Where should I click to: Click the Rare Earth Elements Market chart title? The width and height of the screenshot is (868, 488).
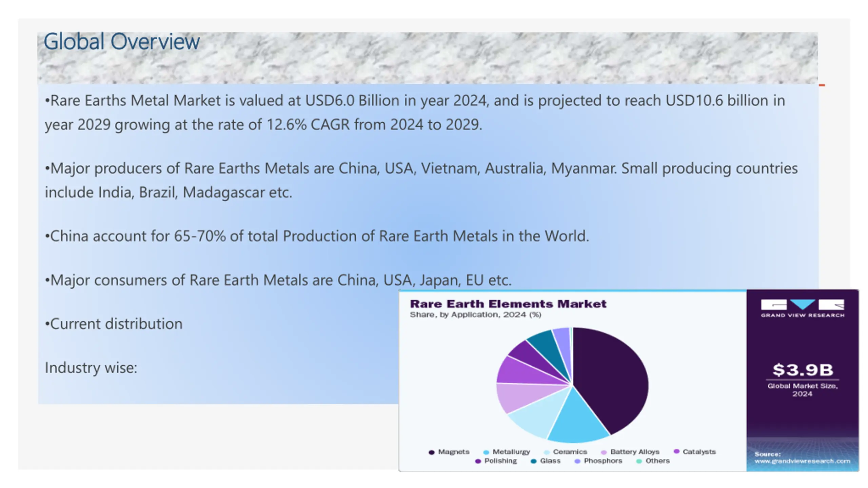pyautogui.click(x=508, y=304)
